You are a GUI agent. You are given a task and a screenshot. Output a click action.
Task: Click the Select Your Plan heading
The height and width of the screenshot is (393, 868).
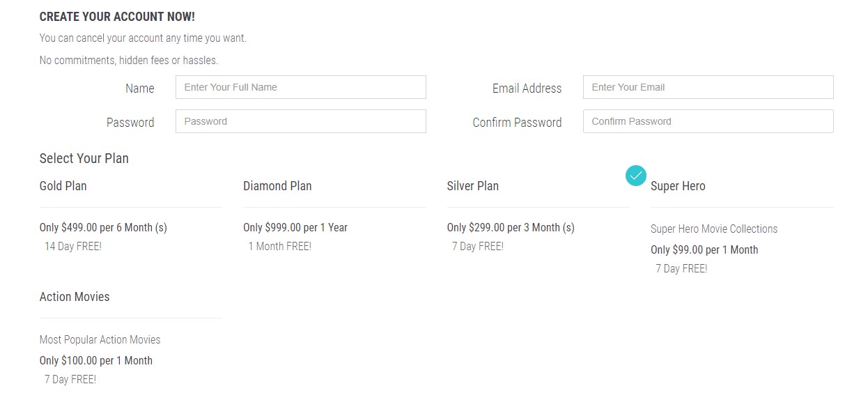84,159
